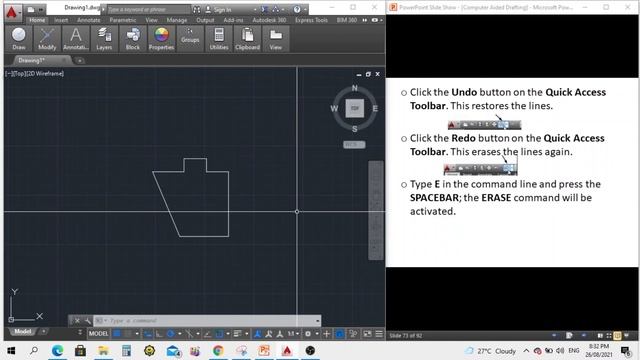Switch to the Annotate ribbon tab
640x360 pixels.
[x=89, y=20]
